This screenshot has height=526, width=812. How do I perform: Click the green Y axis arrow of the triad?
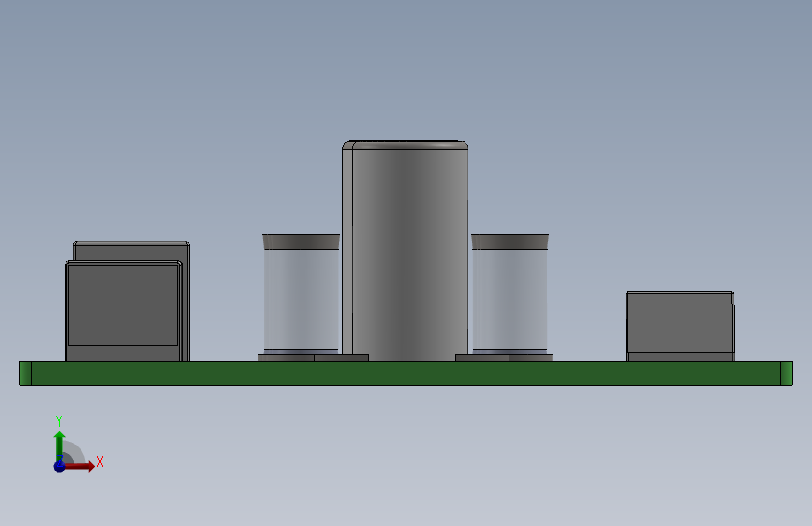click(60, 446)
